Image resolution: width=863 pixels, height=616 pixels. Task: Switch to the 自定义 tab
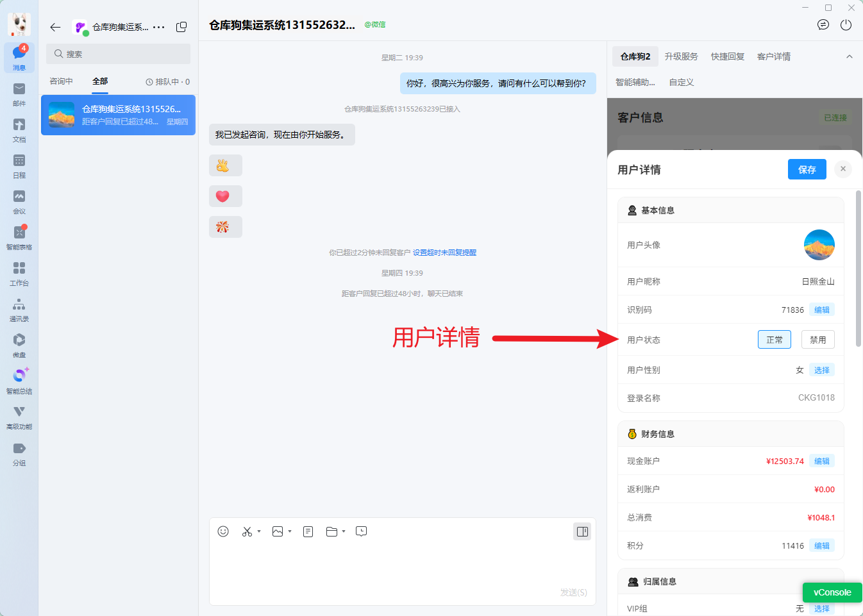pos(682,82)
